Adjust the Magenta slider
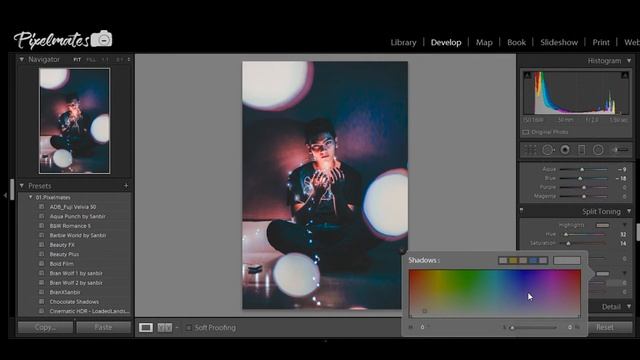This screenshot has height=360, width=640. point(584,196)
